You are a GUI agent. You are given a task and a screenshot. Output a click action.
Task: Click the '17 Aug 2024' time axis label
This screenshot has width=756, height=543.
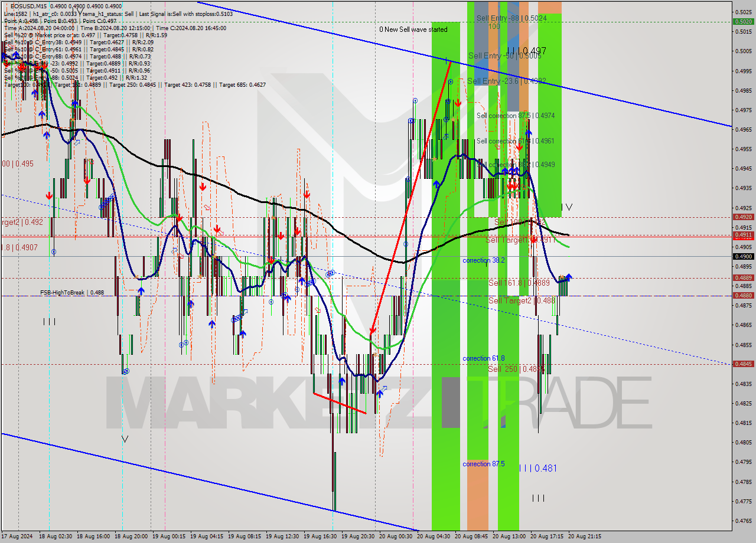point(18,537)
